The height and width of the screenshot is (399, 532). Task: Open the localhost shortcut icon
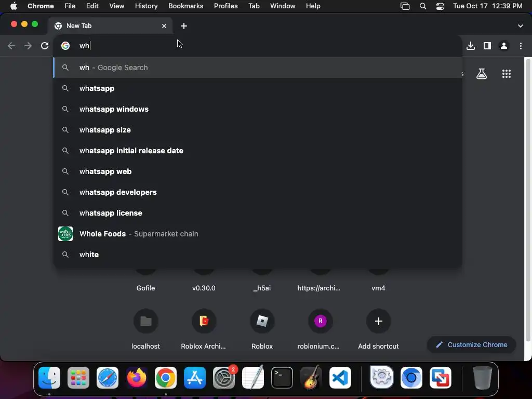145,321
